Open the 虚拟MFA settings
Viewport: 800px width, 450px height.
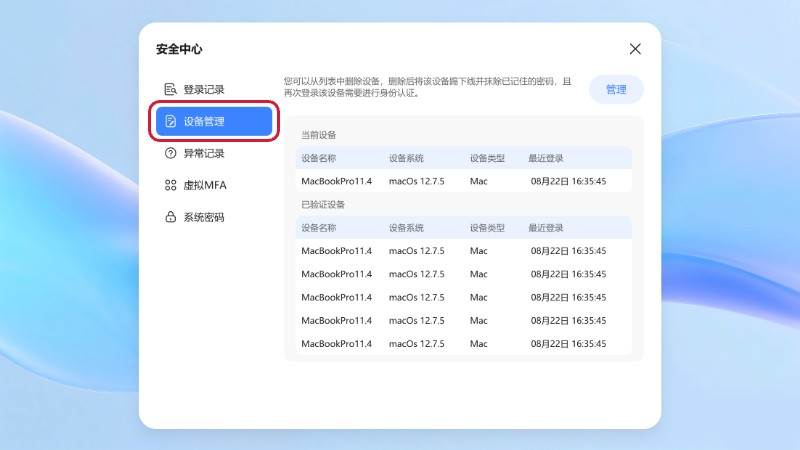[204, 185]
